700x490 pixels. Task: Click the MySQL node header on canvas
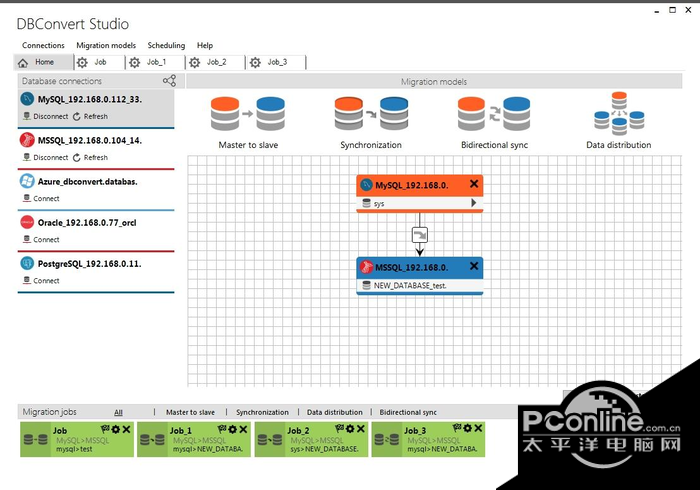coord(420,185)
